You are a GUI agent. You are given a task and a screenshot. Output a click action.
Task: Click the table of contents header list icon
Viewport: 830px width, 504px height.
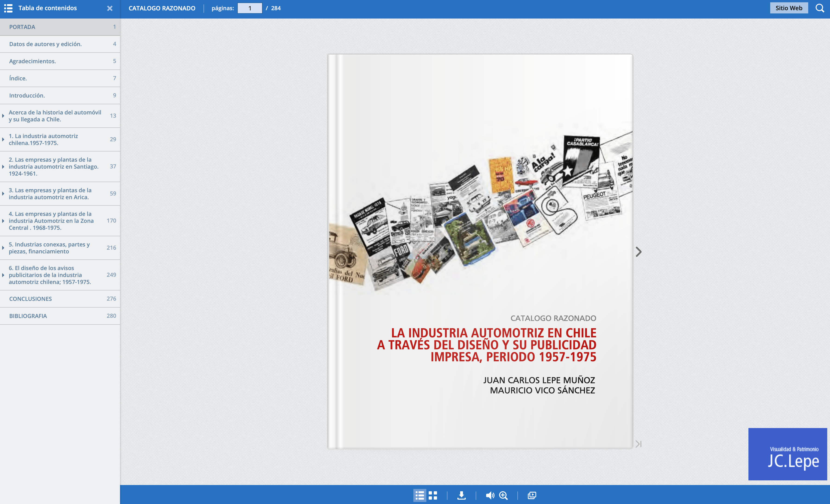coord(8,8)
